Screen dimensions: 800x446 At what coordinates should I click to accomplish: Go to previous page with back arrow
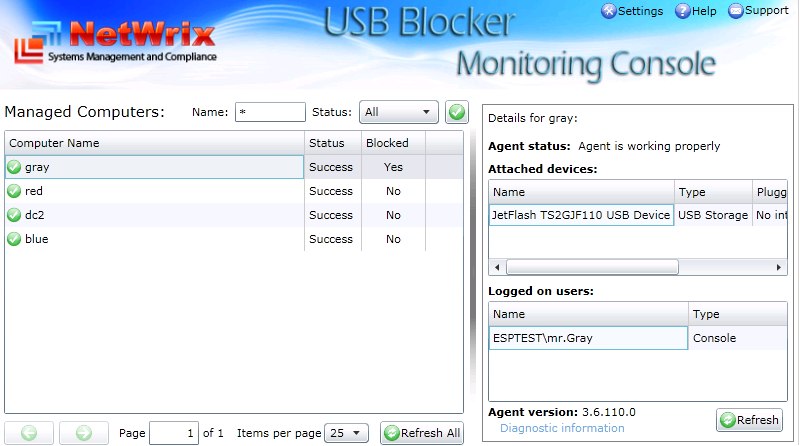(x=29, y=433)
